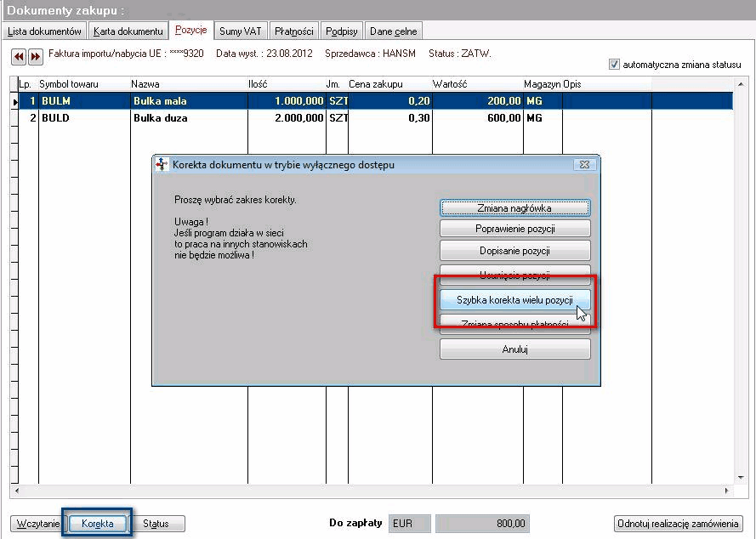Screen dimensions: 756x539
Task: Click the Do zapłaty amount field
Action: pos(482,524)
